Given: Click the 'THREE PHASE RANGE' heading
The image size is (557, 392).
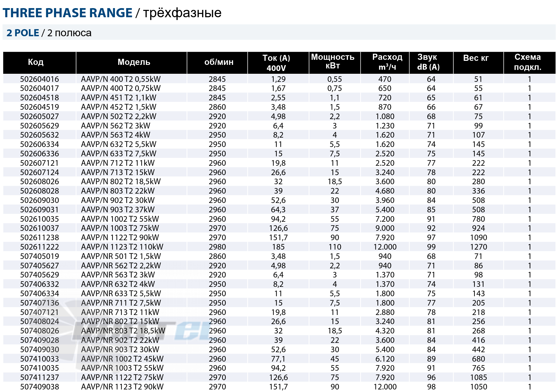Looking at the screenshot, I should [x=67, y=13].
